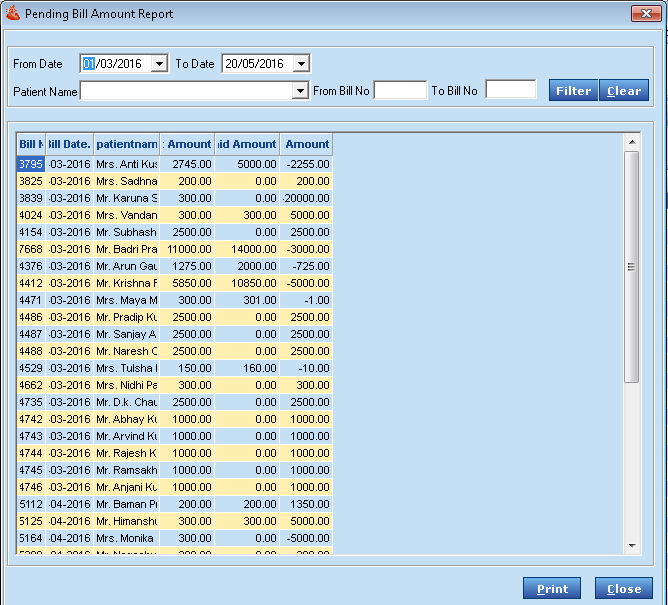
Task: Select the row for Mr. Badri
Action: pyautogui.click(x=126, y=249)
